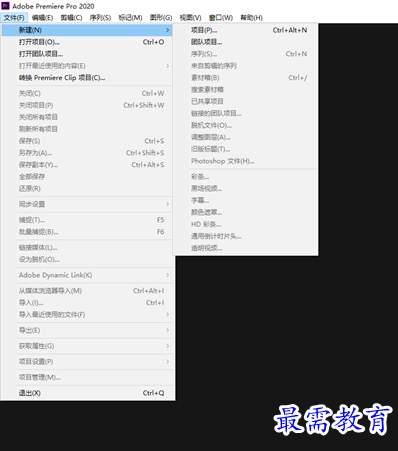Select 搜索素材箱 in the submenu

pos(245,90)
